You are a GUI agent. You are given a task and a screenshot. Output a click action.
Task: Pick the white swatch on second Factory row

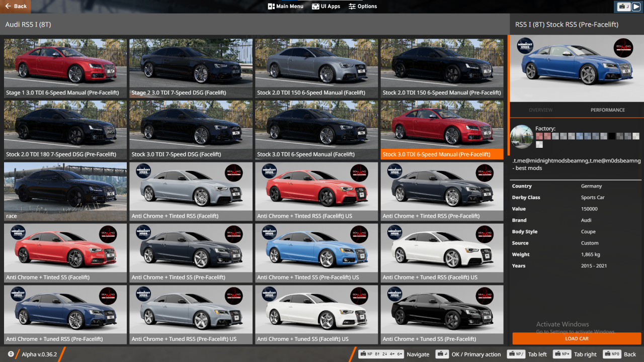pos(539,144)
